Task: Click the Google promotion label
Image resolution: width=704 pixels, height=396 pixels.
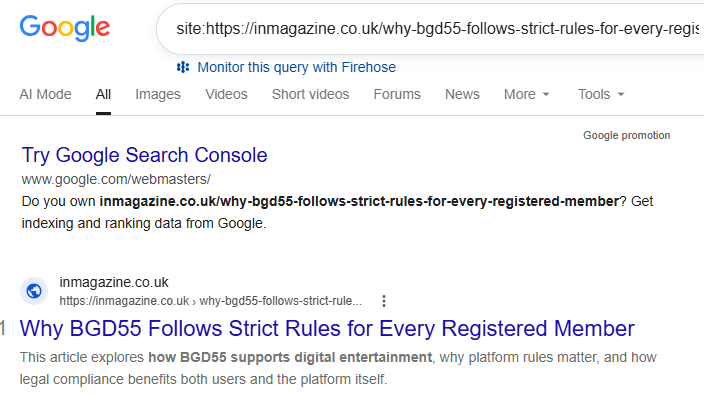Action: pyautogui.click(x=626, y=135)
